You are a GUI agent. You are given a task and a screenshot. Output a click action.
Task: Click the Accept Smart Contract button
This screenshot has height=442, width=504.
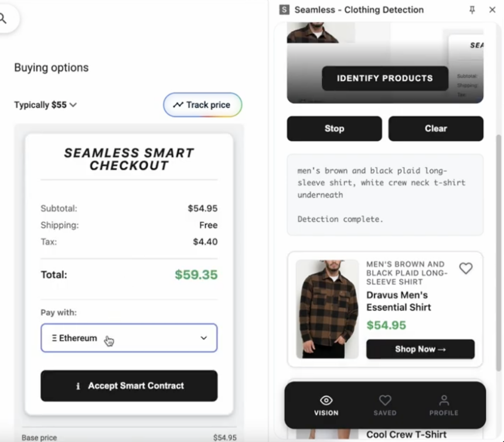[129, 386]
